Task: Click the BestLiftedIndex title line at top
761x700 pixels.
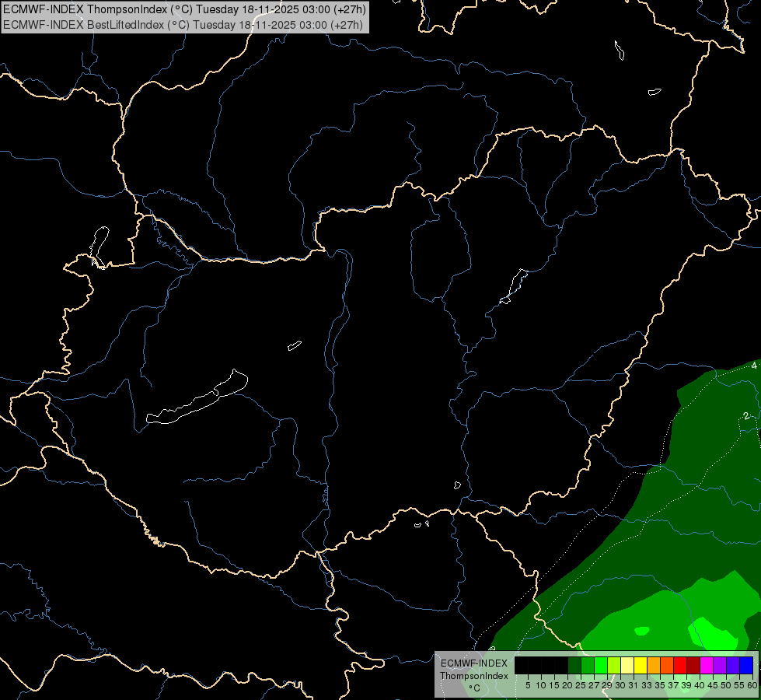Action: [183, 25]
